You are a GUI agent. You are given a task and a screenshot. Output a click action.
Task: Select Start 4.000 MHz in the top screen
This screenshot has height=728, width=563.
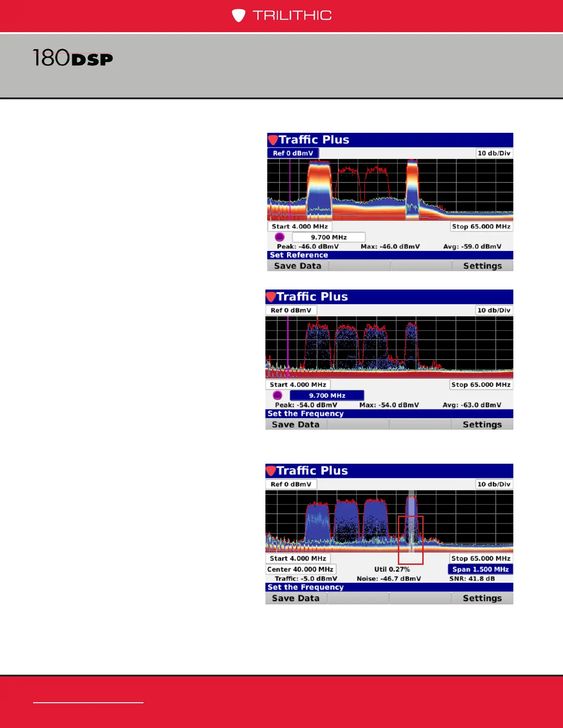pyautogui.click(x=300, y=227)
